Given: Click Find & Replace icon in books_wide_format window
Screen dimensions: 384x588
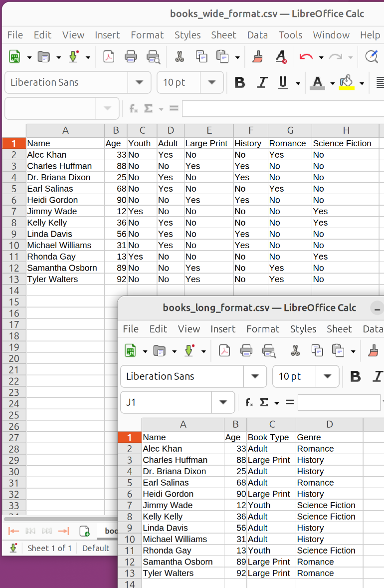Looking at the screenshot, I should point(372,57).
